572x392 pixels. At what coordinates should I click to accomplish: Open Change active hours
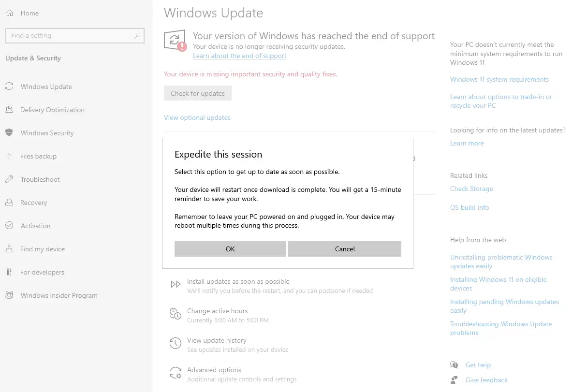[217, 311]
